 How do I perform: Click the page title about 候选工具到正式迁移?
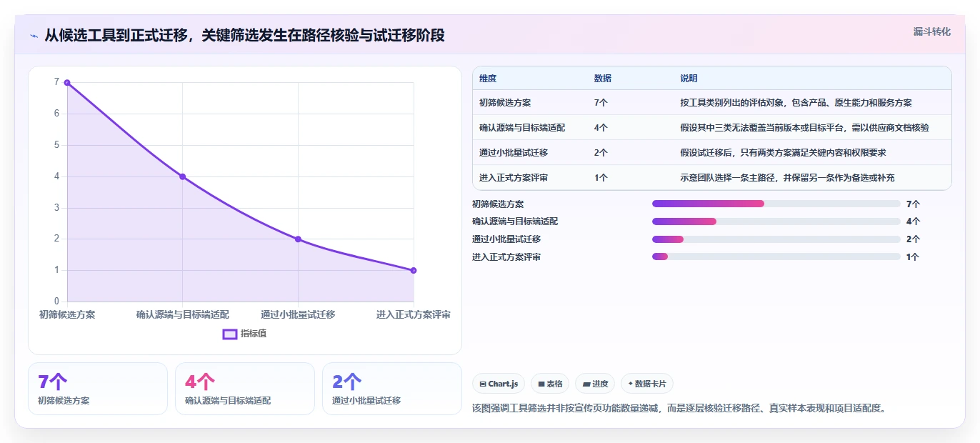pyautogui.click(x=244, y=35)
